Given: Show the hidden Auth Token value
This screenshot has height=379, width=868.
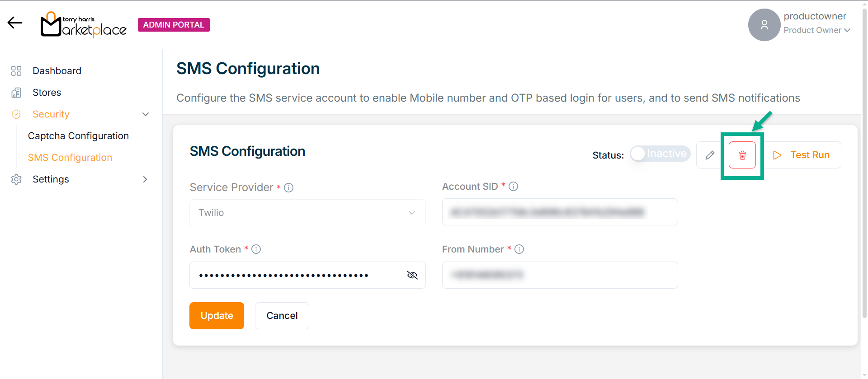Looking at the screenshot, I should click(412, 275).
